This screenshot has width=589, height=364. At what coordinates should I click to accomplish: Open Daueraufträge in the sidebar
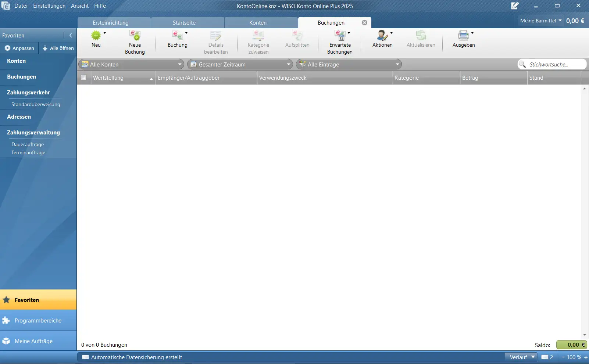pos(28,144)
